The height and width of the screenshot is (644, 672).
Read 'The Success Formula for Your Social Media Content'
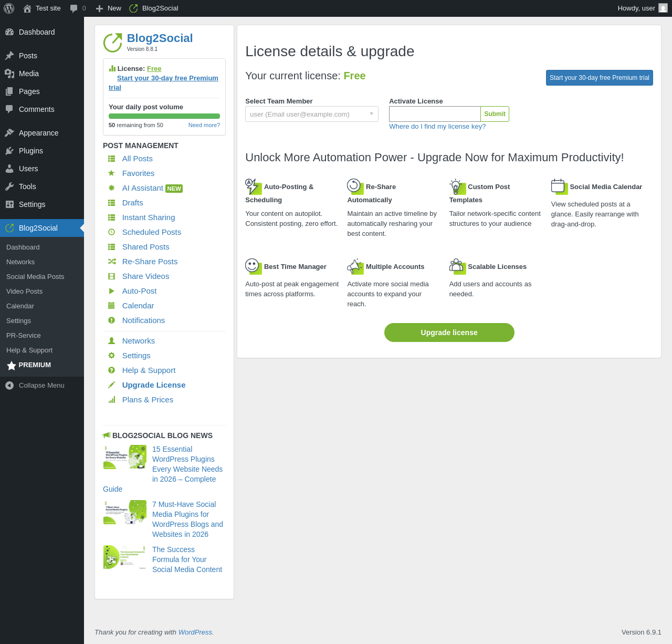(x=187, y=559)
